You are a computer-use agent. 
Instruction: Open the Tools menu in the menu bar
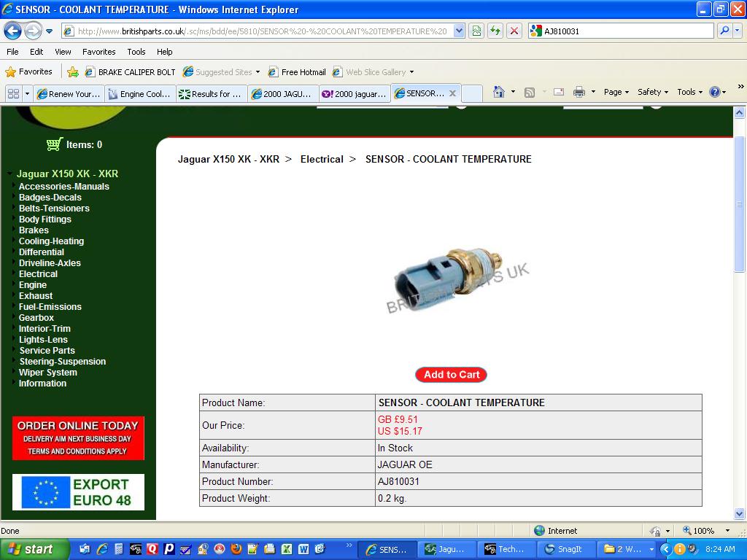click(x=136, y=52)
